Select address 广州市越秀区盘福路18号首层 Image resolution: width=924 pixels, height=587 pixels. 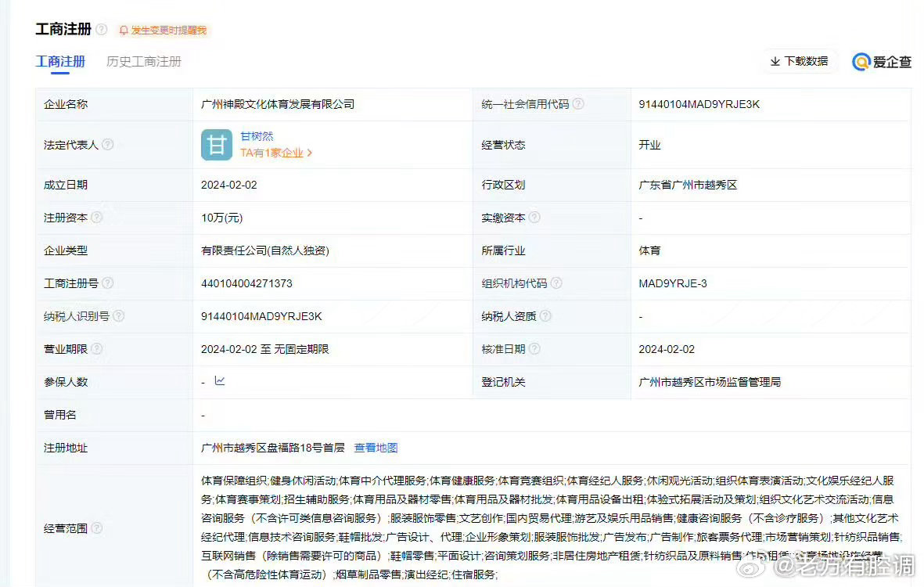273,448
